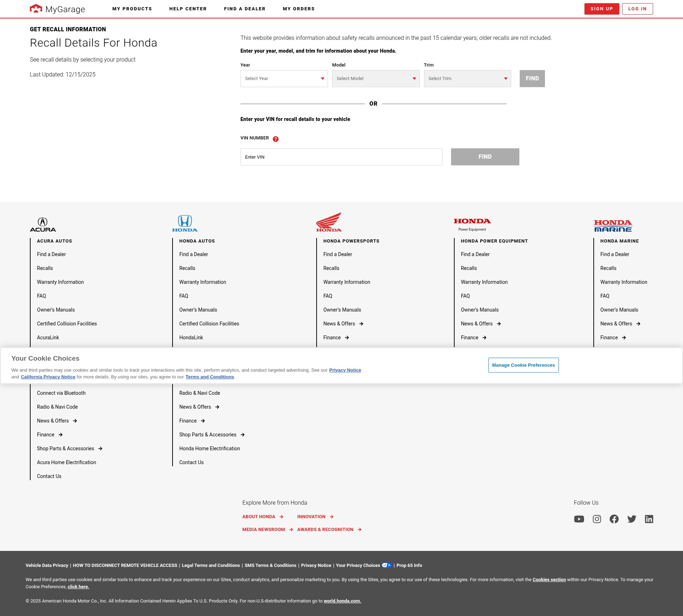
Task: Open Honda's YouTube page icon
Action: [x=579, y=519]
